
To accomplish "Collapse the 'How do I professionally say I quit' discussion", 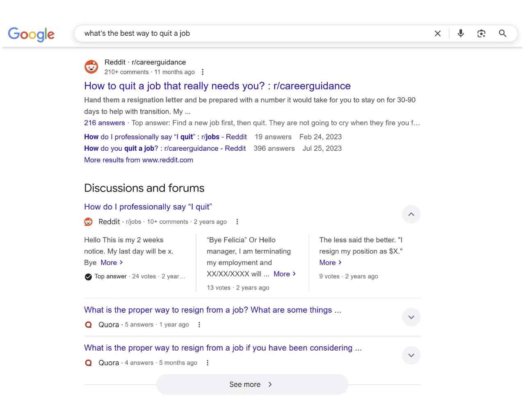I will pyautogui.click(x=411, y=214).
